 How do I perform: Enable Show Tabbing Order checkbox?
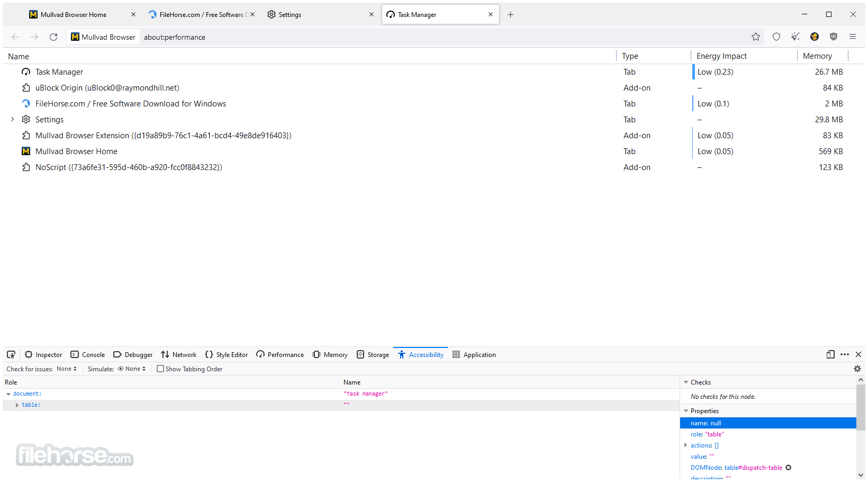point(160,369)
